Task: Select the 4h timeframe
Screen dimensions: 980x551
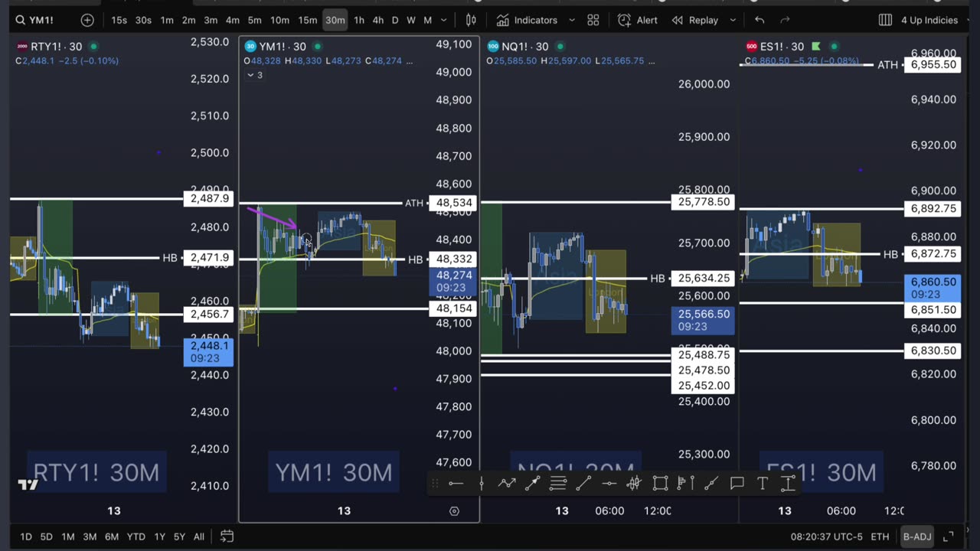Action: tap(378, 20)
